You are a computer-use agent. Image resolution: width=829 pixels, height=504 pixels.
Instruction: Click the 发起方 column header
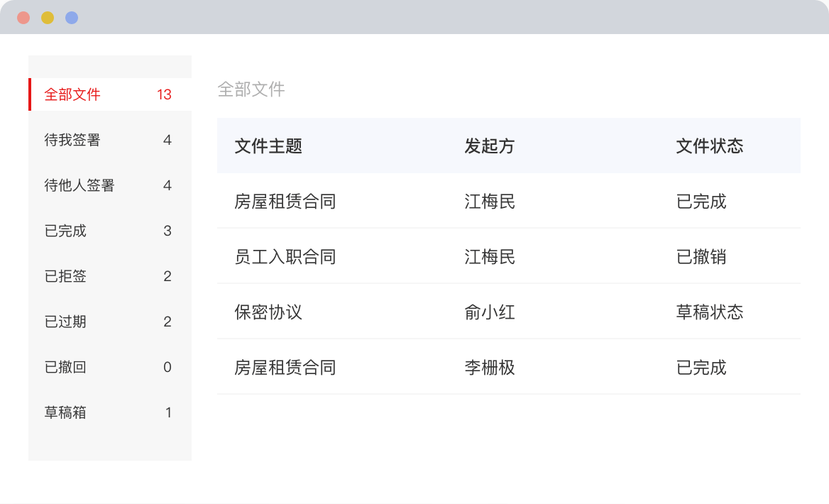489,146
